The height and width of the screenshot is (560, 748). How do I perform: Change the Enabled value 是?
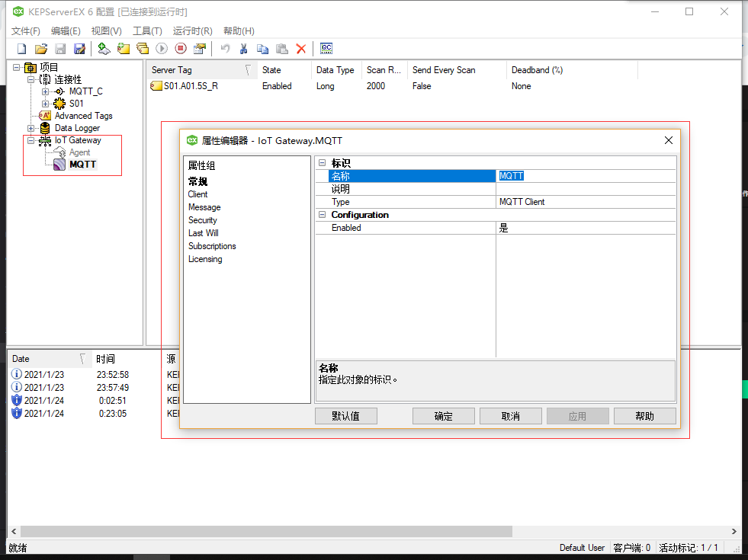click(x=586, y=228)
